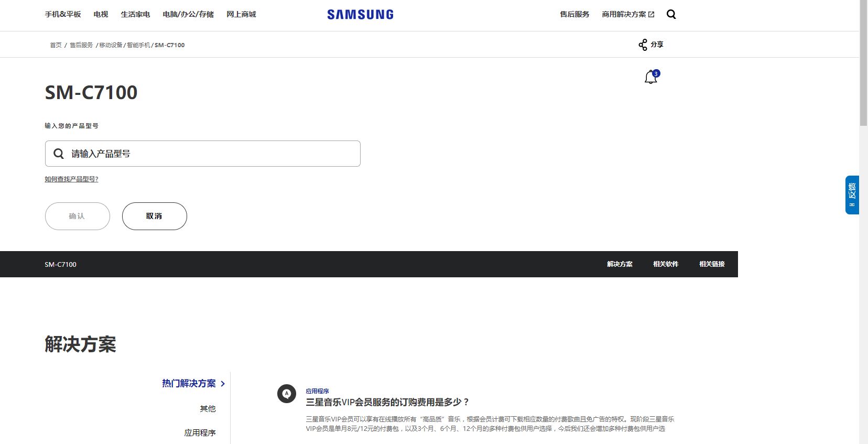Click the page vertical scrollbar thumb

[x=863, y=63]
